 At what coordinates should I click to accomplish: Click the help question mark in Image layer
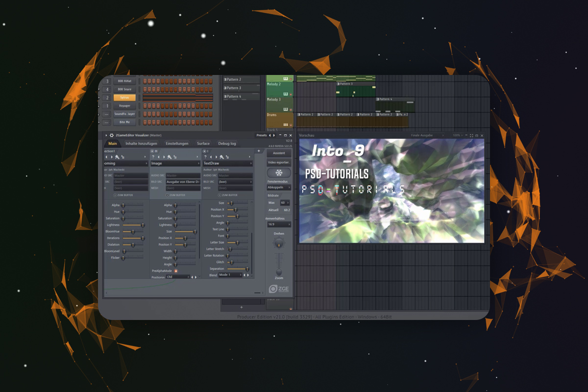(x=153, y=157)
